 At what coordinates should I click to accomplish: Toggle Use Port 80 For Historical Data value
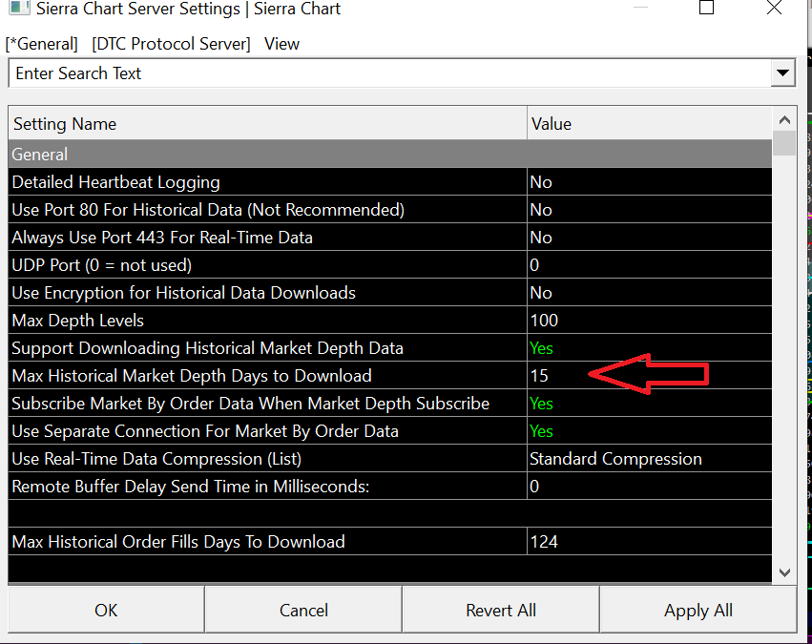650,210
